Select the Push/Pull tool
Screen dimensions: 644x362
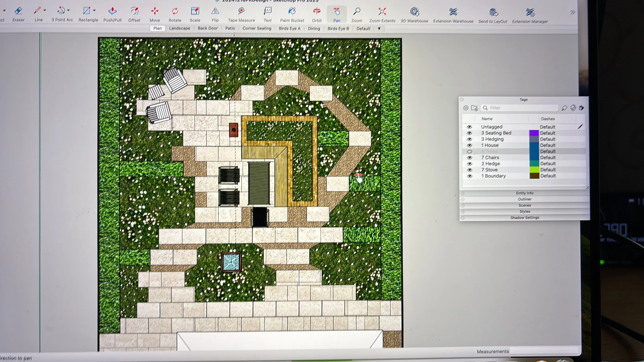point(112,11)
